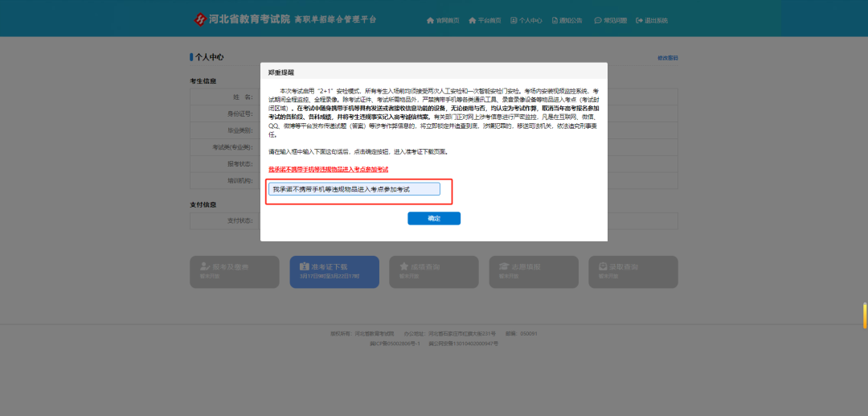Screen dimensions: 868x416
Task: Click the 姓 名 field label
Action: (x=243, y=97)
